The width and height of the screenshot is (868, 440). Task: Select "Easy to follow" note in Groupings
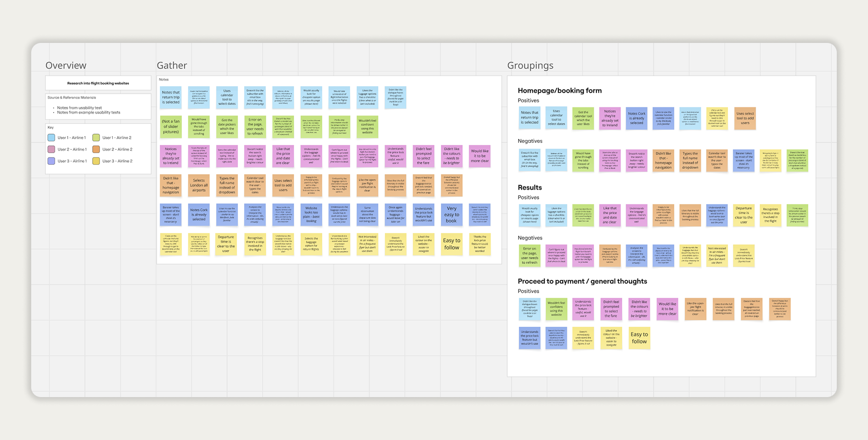coord(639,338)
